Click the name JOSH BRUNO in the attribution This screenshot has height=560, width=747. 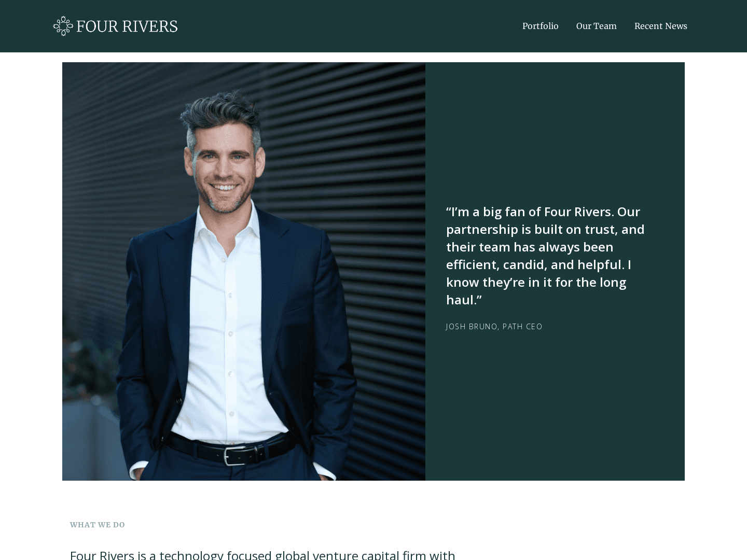point(472,327)
